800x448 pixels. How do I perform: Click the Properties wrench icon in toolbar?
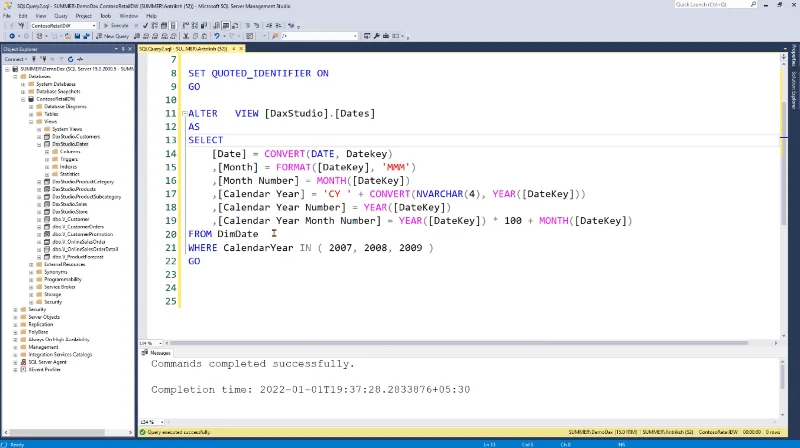377,36
